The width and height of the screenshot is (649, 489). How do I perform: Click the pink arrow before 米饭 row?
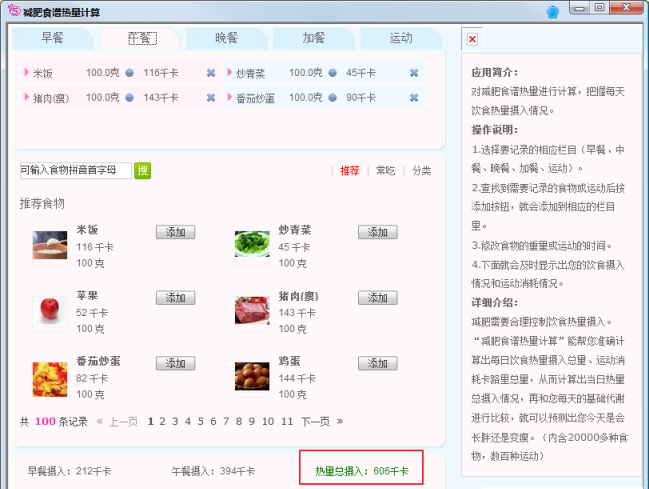26,72
